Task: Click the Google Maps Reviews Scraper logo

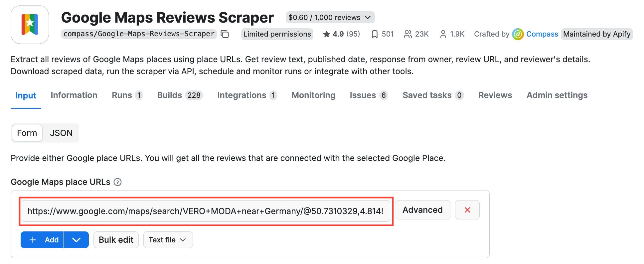Action: 30,25
